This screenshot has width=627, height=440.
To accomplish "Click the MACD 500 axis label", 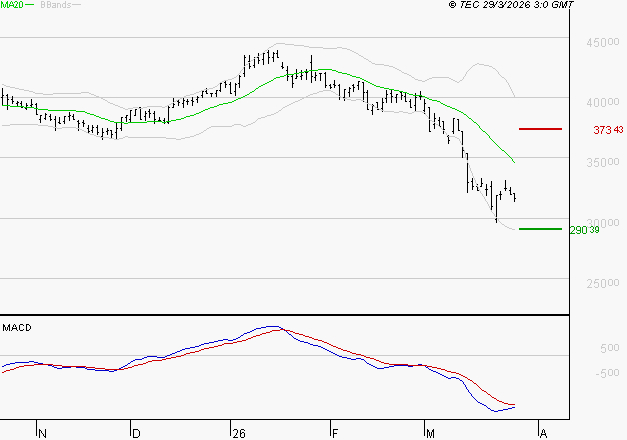I will (x=609, y=348).
